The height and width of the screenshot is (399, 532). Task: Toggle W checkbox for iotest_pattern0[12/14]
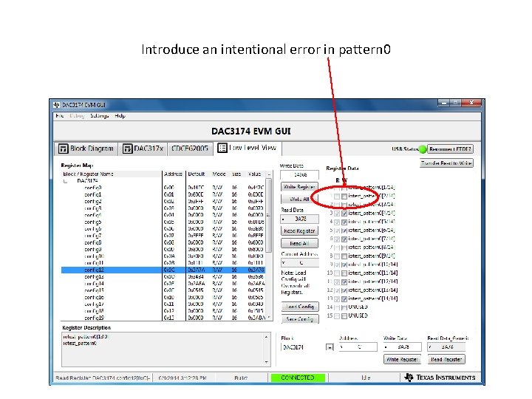coord(344,282)
